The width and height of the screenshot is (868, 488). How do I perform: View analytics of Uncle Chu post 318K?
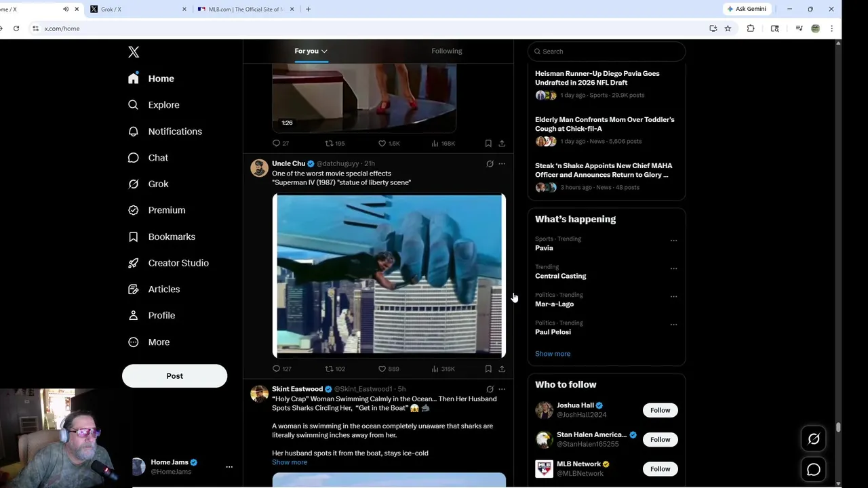pyautogui.click(x=443, y=369)
